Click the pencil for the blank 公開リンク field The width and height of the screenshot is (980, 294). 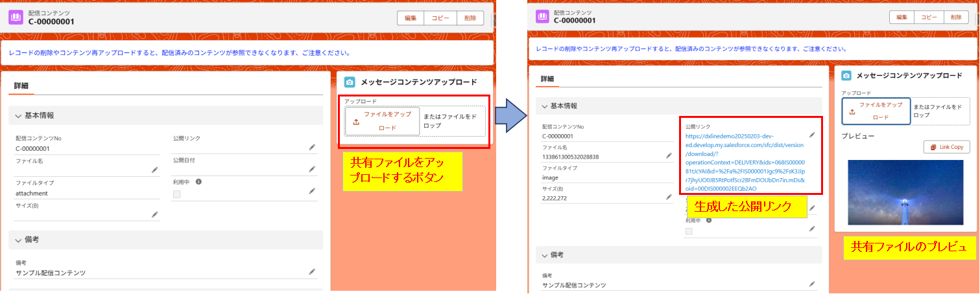[x=312, y=147]
